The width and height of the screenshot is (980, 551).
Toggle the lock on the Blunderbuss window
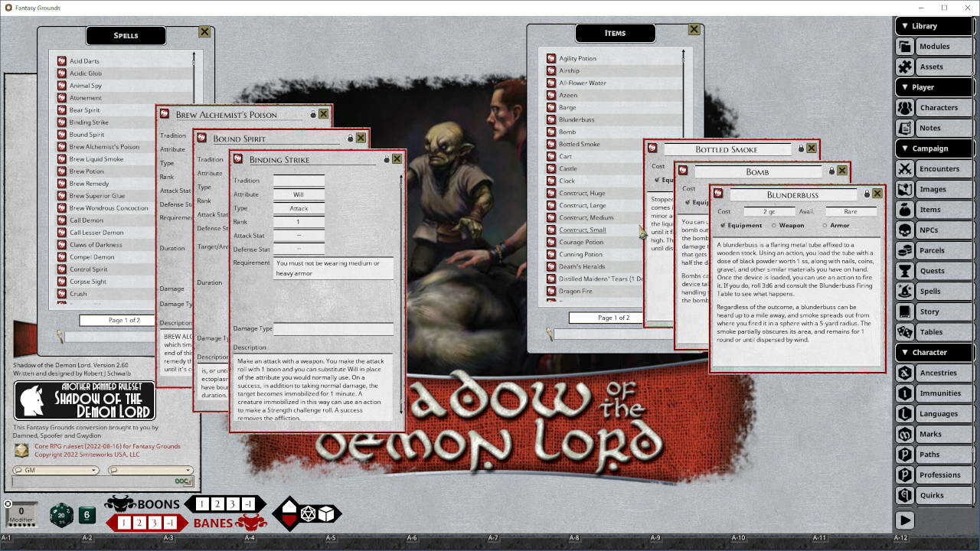click(x=867, y=194)
